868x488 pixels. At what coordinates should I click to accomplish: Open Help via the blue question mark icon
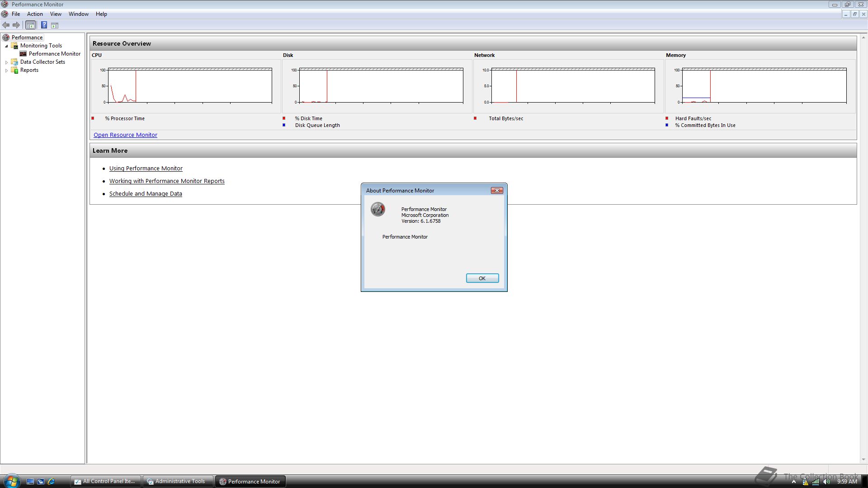click(44, 25)
